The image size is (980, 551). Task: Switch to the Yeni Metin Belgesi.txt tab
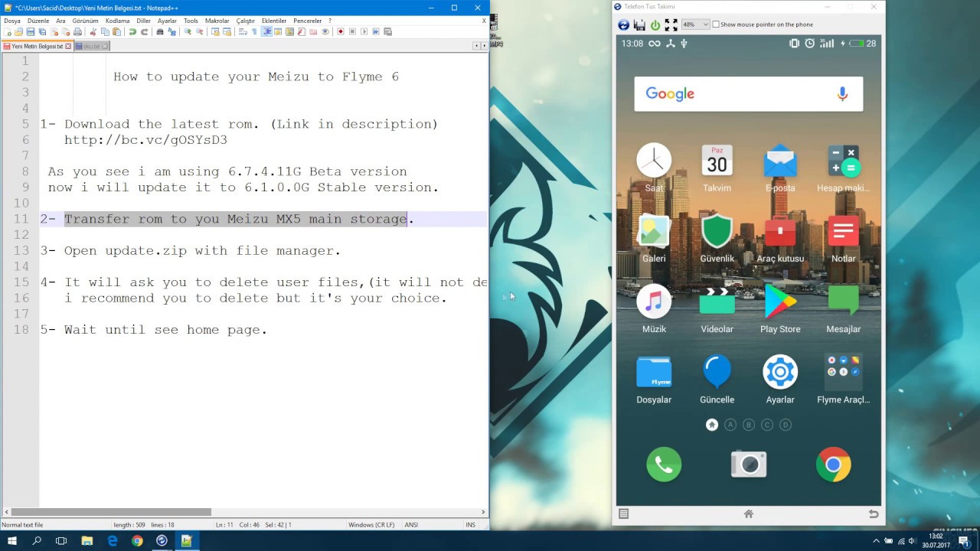(x=37, y=46)
